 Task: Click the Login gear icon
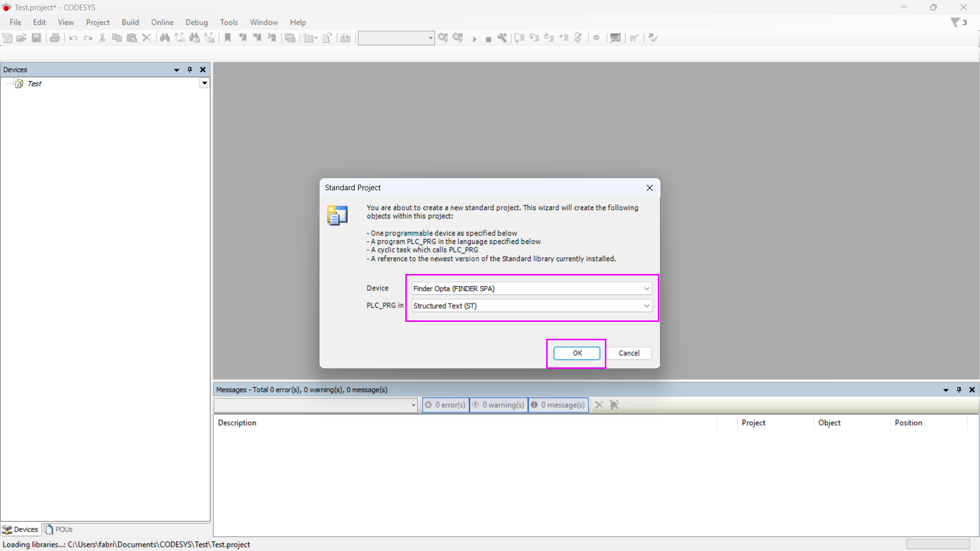pyautogui.click(x=443, y=38)
